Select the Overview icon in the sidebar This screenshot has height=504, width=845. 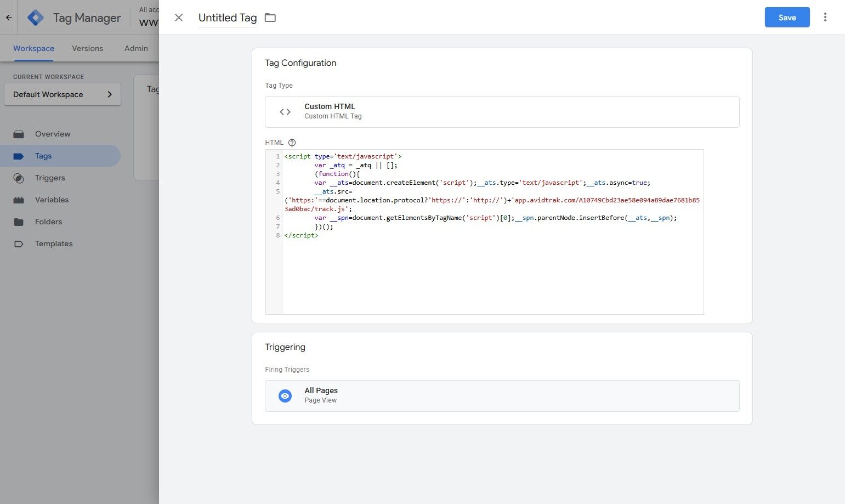[x=19, y=134]
